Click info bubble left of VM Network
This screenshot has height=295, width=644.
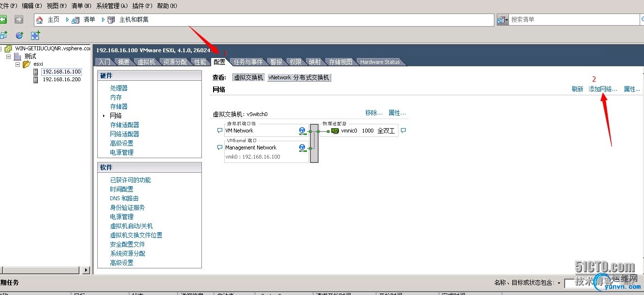click(x=220, y=131)
